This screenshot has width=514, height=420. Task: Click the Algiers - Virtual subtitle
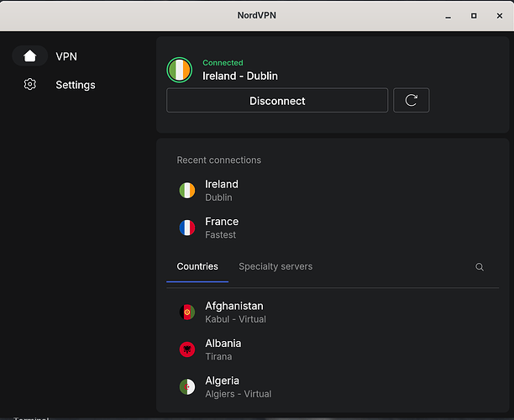click(238, 394)
